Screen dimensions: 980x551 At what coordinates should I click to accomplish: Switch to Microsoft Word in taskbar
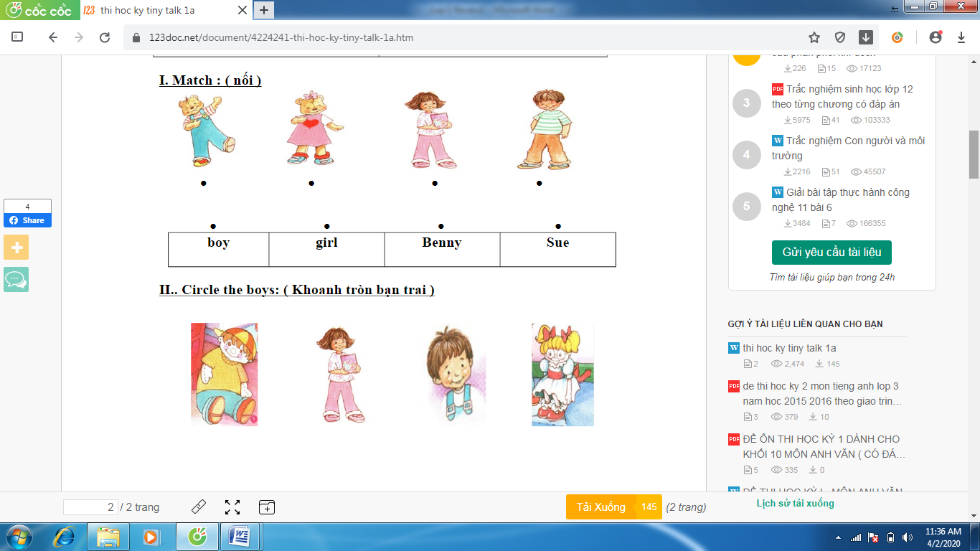[239, 536]
